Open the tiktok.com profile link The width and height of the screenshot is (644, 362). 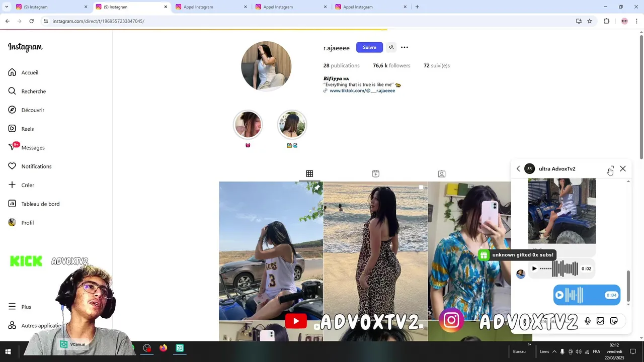click(x=362, y=90)
